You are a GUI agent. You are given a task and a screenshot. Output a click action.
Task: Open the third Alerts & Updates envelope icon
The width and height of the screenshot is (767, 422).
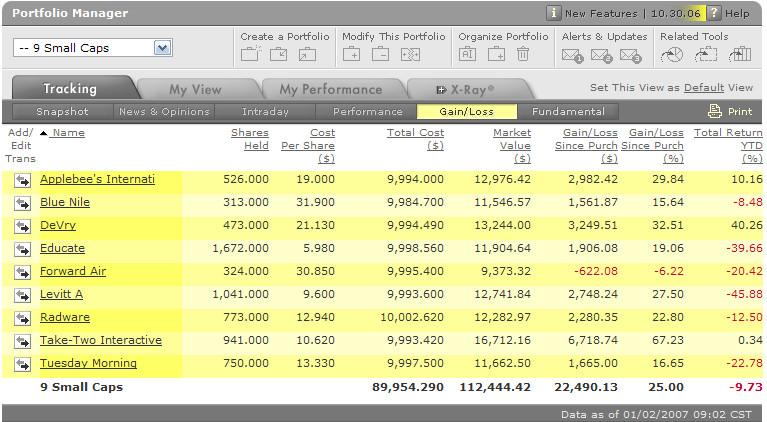pos(629,55)
